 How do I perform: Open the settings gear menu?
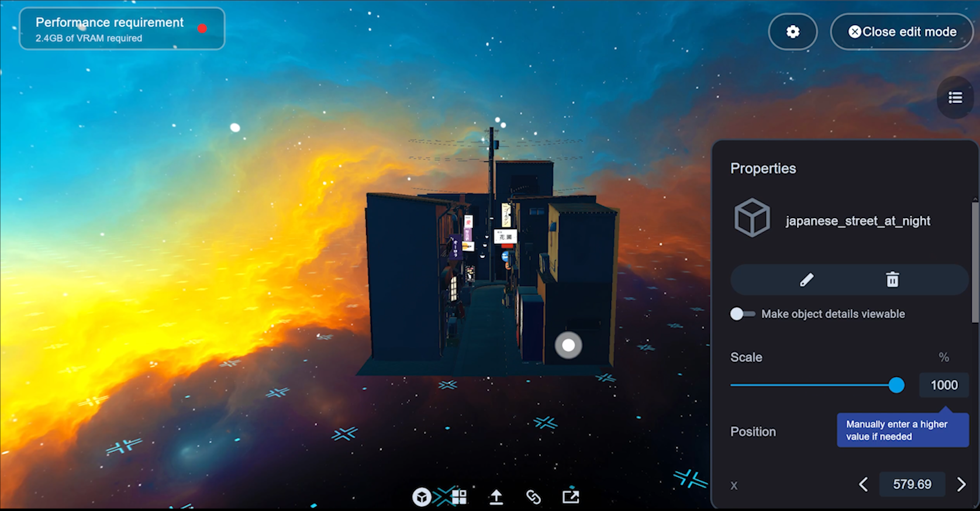coord(792,32)
